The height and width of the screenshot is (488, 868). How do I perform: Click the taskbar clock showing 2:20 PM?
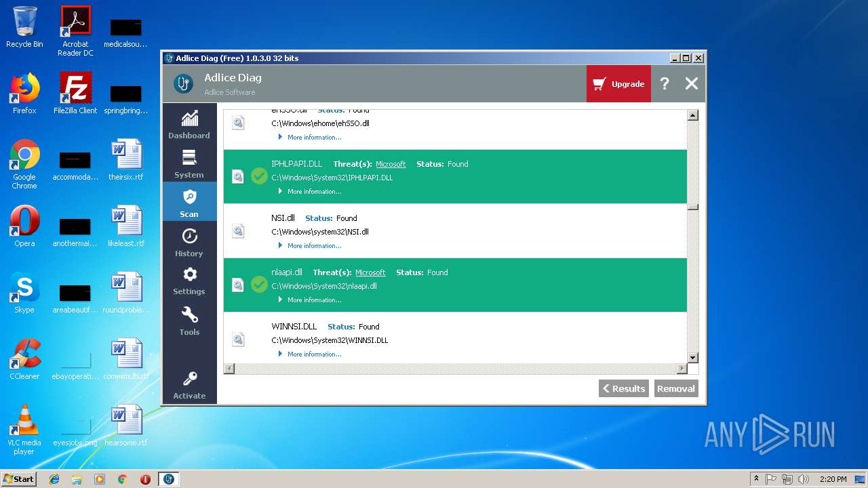pyautogui.click(x=833, y=479)
